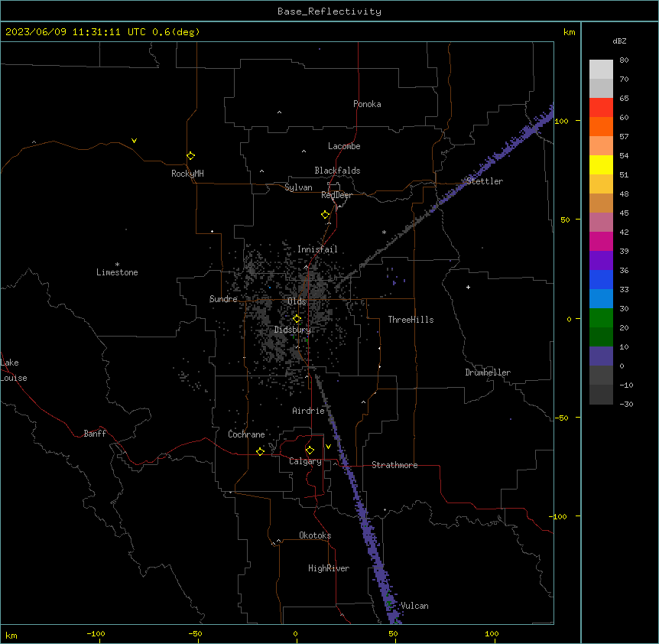Select the Calgary city label
This screenshot has width=659, height=644.
(x=306, y=461)
